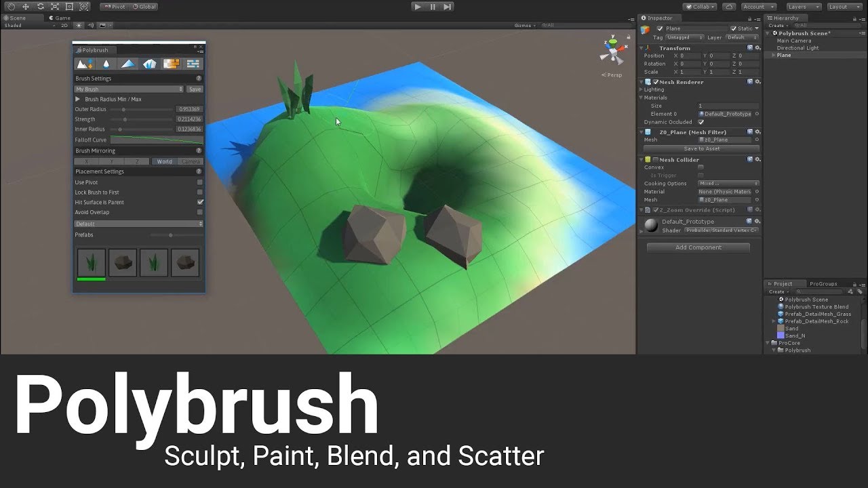
Task: Open help for Placement Settings
Action: 199,171
